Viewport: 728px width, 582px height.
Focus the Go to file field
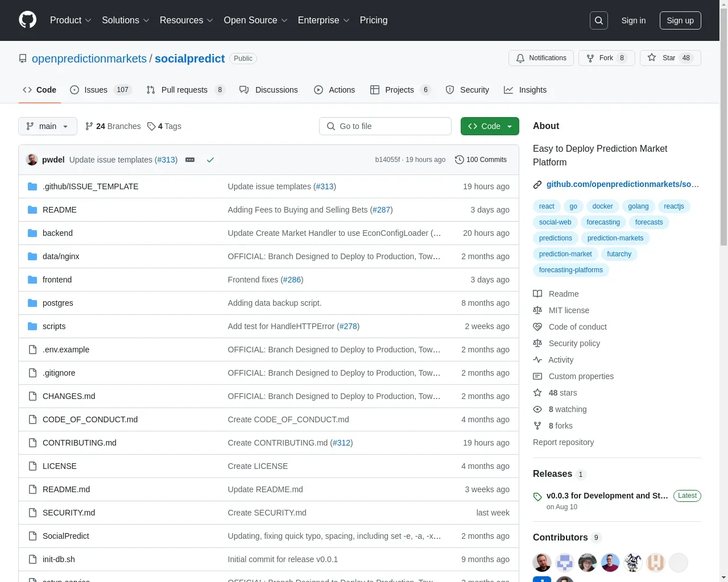click(x=385, y=126)
